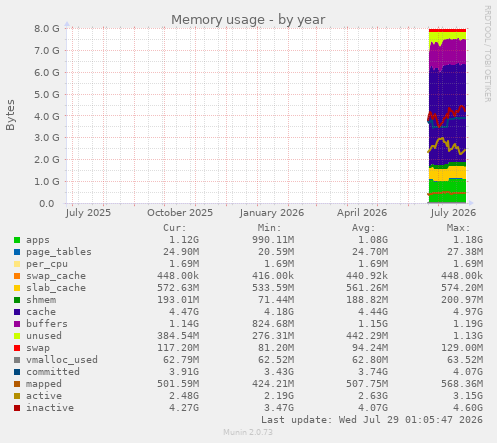Click the stacked memory data area
The height and width of the screenshot is (443, 497).
pyautogui.click(x=447, y=116)
